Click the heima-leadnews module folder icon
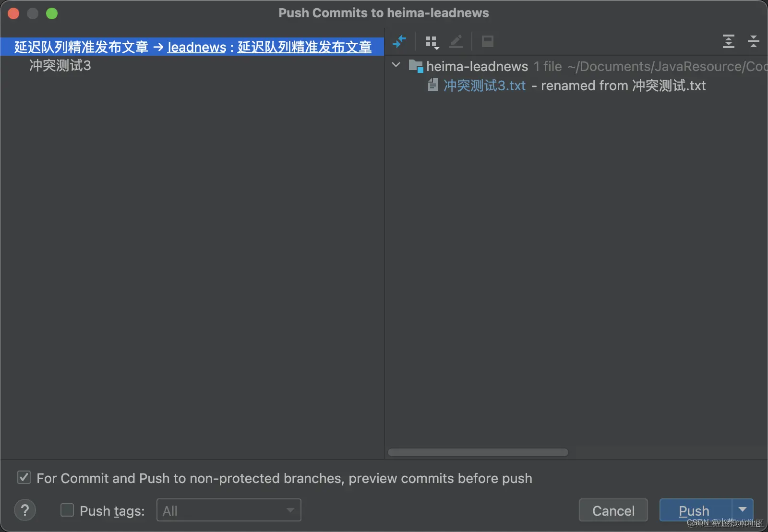The height and width of the screenshot is (532, 768). coord(415,66)
